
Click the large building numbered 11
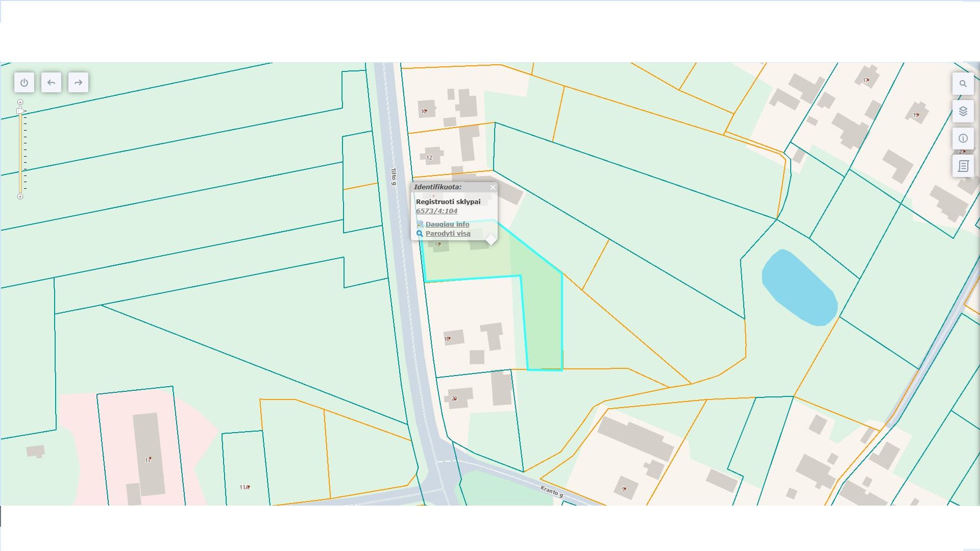pos(149,454)
